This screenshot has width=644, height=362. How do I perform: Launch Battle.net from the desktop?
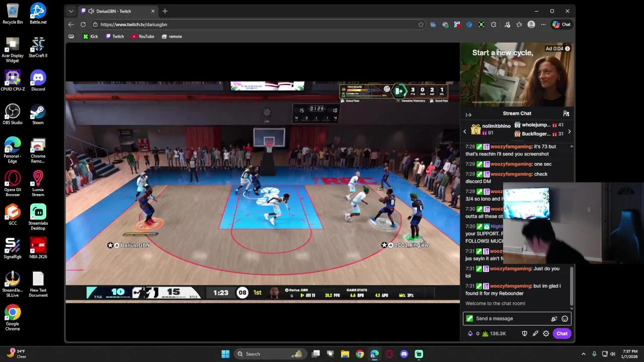tap(38, 14)
